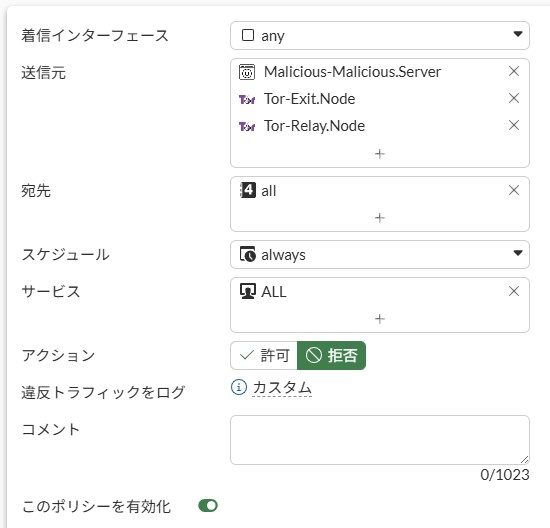The image size is (550, 528).
Task: Click into the コメント text box
Action: pyautogui.click(x=380, y=440)
